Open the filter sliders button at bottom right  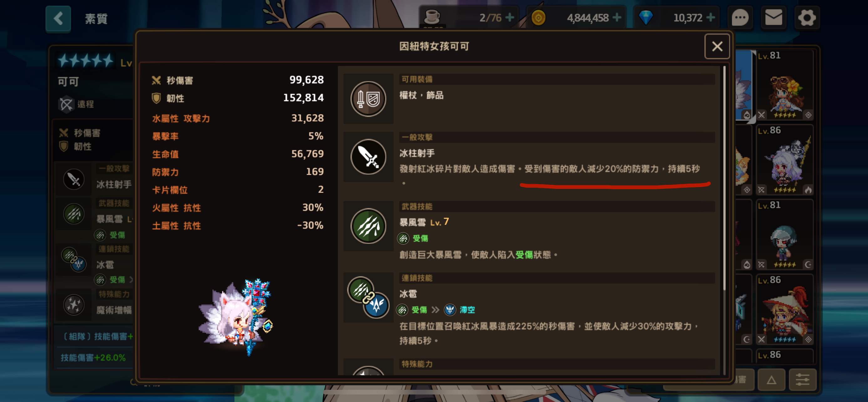(x=803, y=380)
